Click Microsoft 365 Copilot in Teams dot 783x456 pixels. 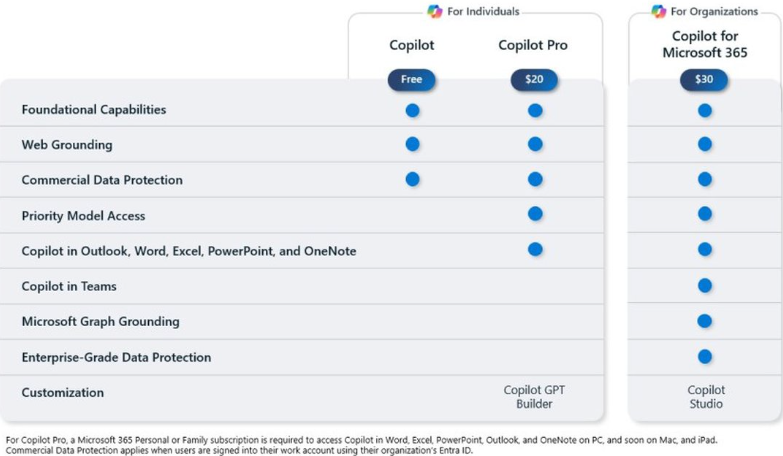coord(705,286)
